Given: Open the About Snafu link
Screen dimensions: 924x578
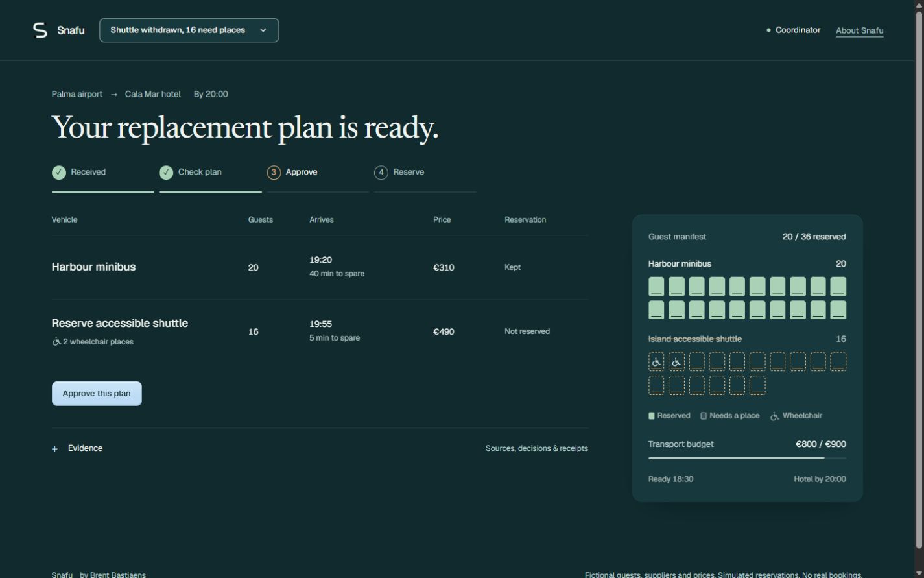Looking at the screenshot, I should [860, 30].
